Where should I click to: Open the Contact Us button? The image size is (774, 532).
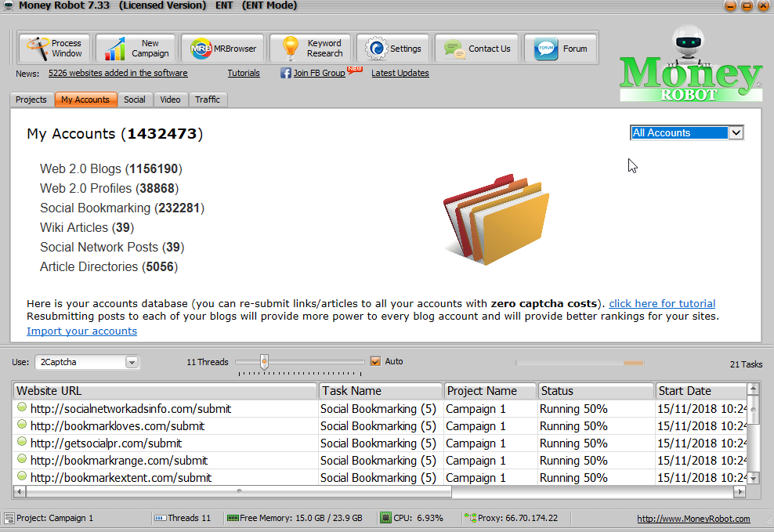point(477,49)
